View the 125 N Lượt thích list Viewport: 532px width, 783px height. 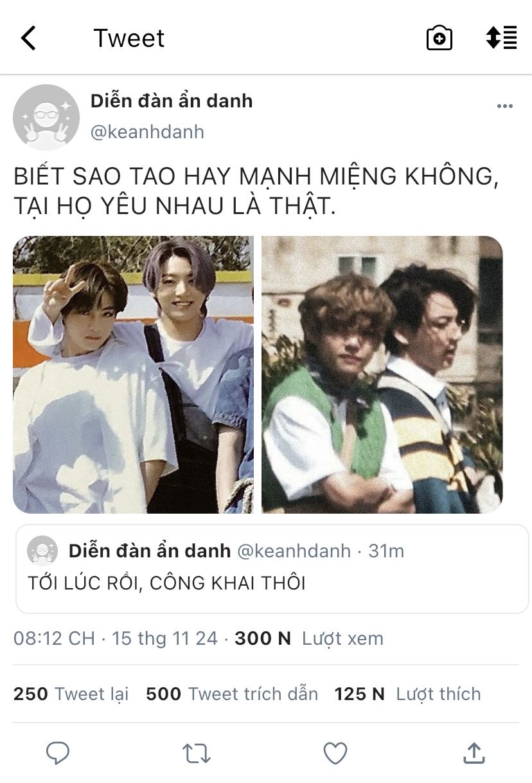(407, 694)
